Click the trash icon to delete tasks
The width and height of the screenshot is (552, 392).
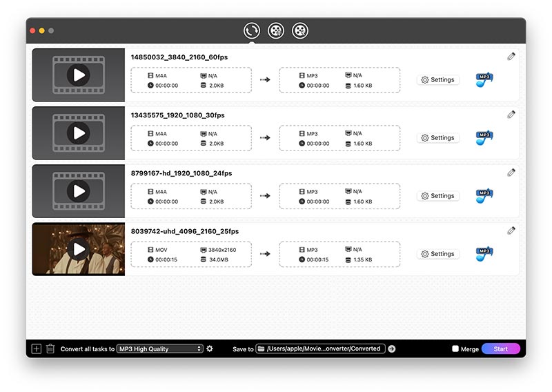point(50,349)
